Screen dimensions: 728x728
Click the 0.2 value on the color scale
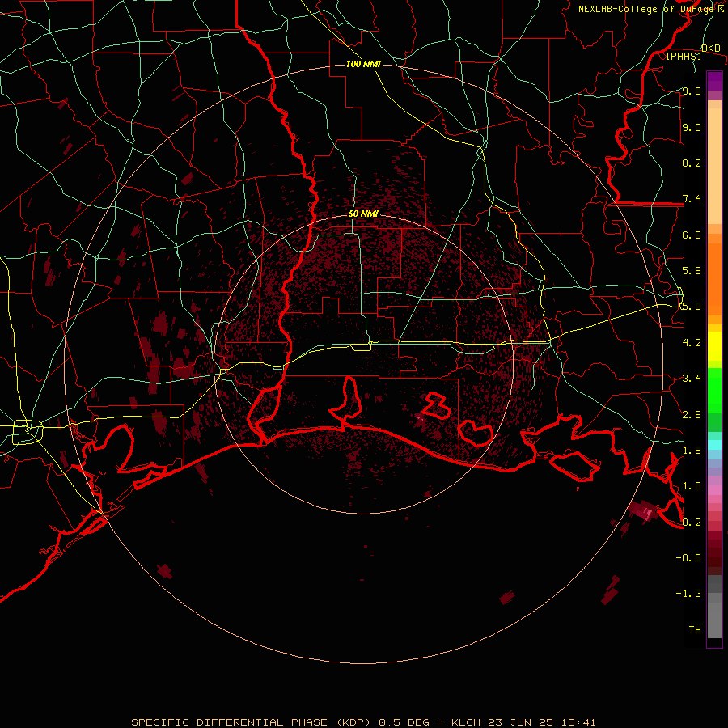coord(692,523)
